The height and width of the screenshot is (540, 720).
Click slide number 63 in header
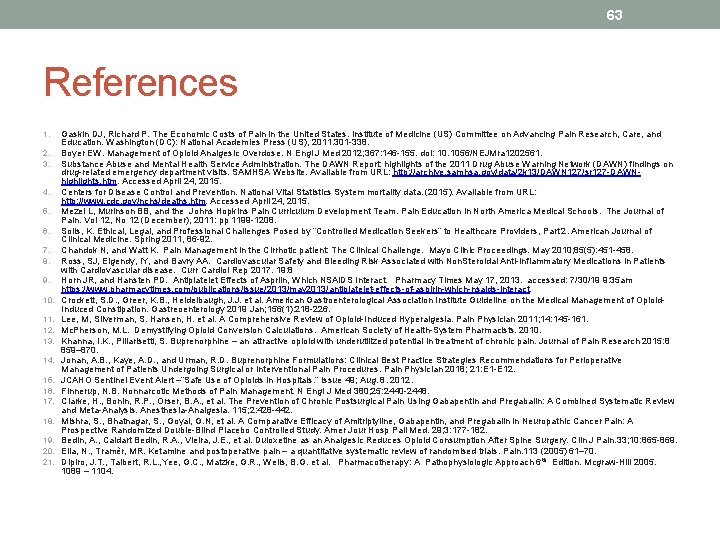click(614, 15)
